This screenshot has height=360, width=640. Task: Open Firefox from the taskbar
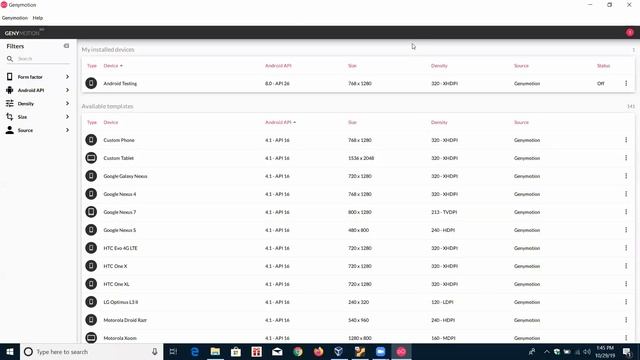(318, 352)
